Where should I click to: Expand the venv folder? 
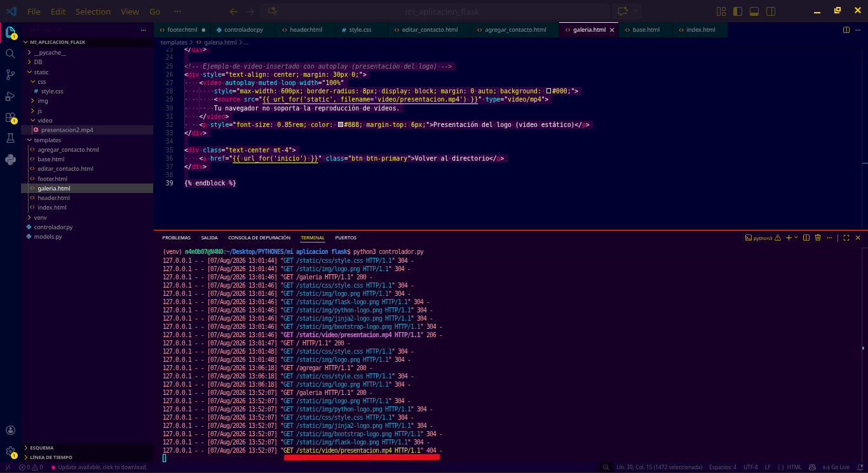87,217
